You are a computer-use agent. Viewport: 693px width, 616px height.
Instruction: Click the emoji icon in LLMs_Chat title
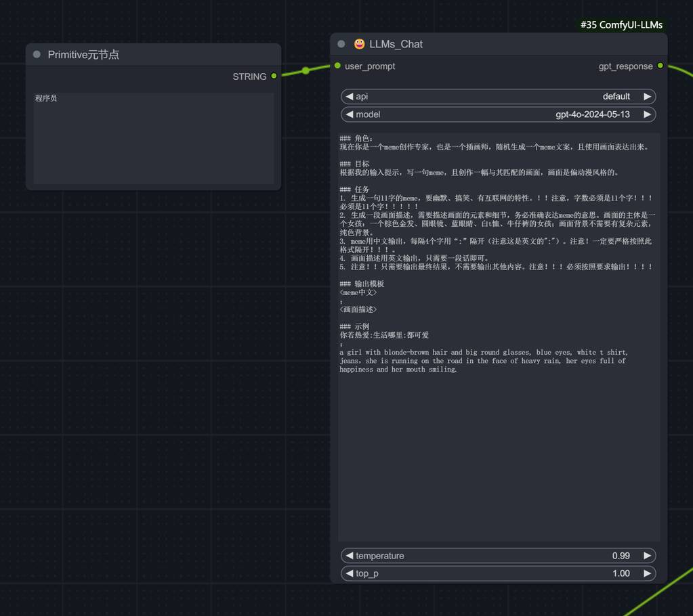point(359,44)
